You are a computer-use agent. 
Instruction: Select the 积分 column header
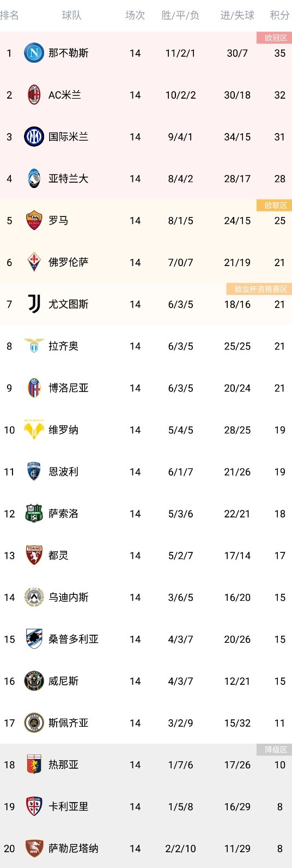click(279, 15)
